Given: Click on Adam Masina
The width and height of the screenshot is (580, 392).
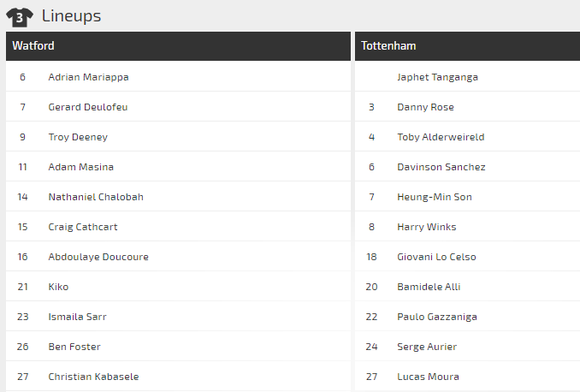Looking at the screenshot, I should (81, 167).
